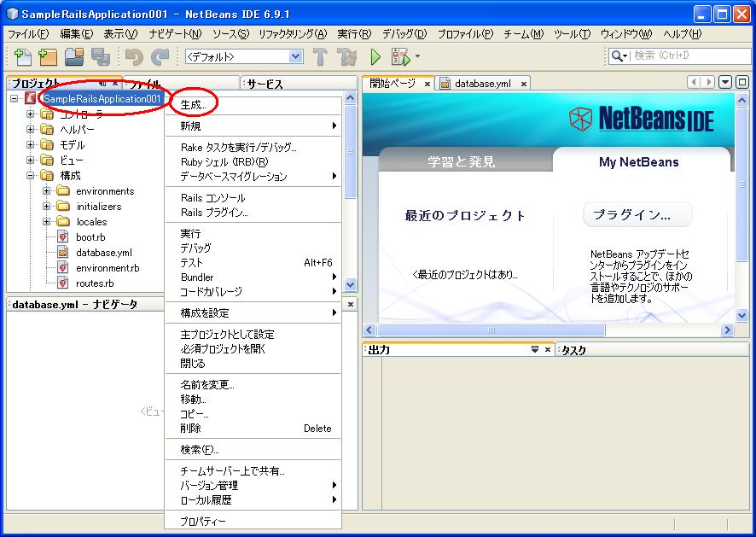Open the バージョン管理 submenu
The height and width of the screenshot is (537, 756).
253,486
